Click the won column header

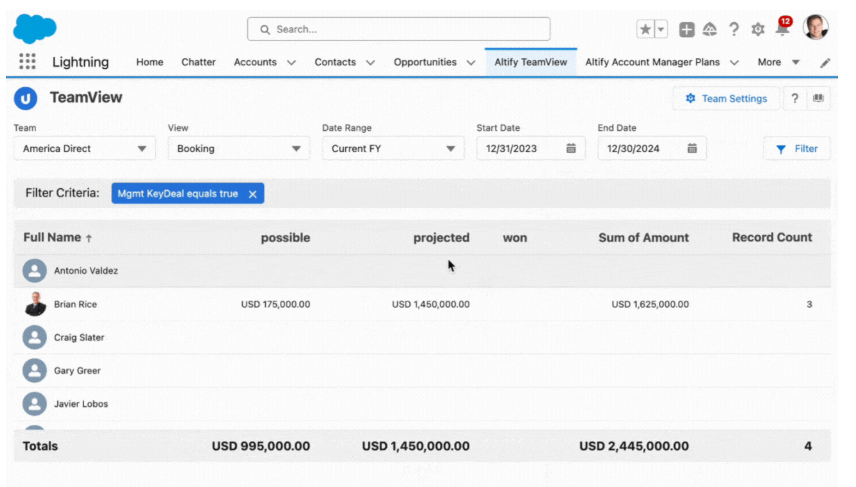(x=515, y=237)
